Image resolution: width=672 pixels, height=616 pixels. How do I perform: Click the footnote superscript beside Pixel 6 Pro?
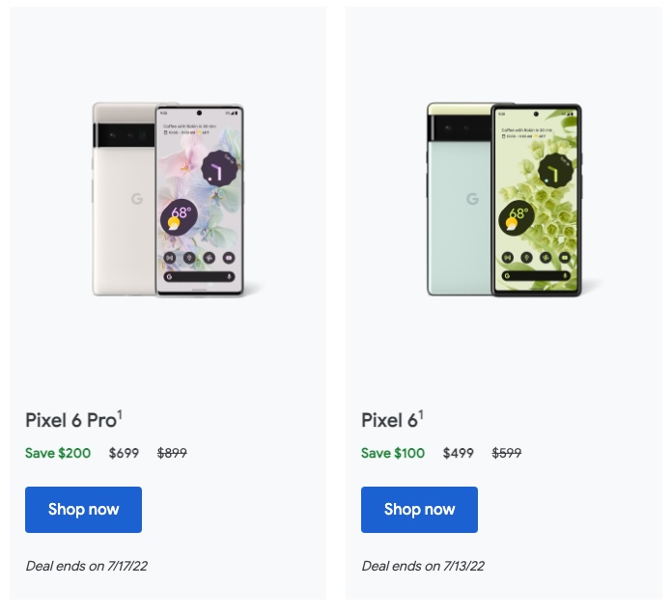(120, 415)
